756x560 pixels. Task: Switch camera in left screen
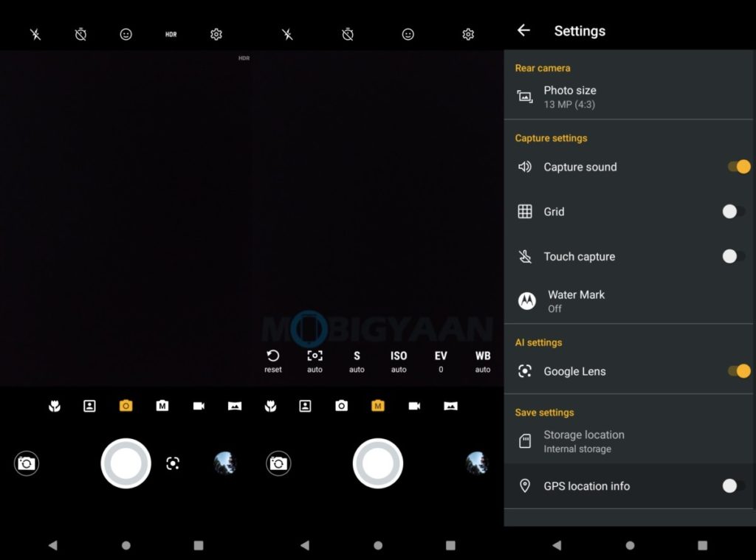[27, 463]
